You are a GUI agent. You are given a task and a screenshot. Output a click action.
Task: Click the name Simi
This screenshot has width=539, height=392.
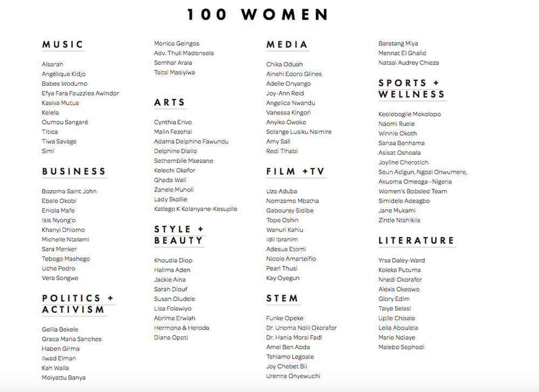48,151
